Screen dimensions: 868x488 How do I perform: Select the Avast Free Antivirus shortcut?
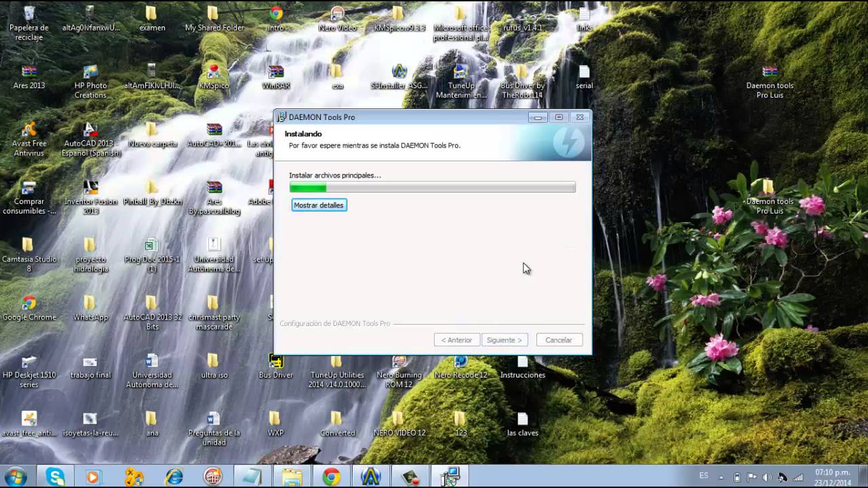pyautogui.click(x=29, y=139)
